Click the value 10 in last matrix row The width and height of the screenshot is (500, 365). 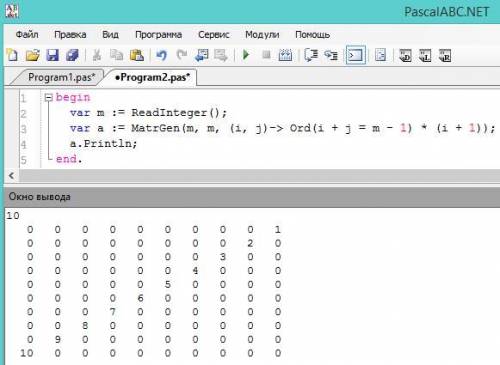click(x=27, y=353)
